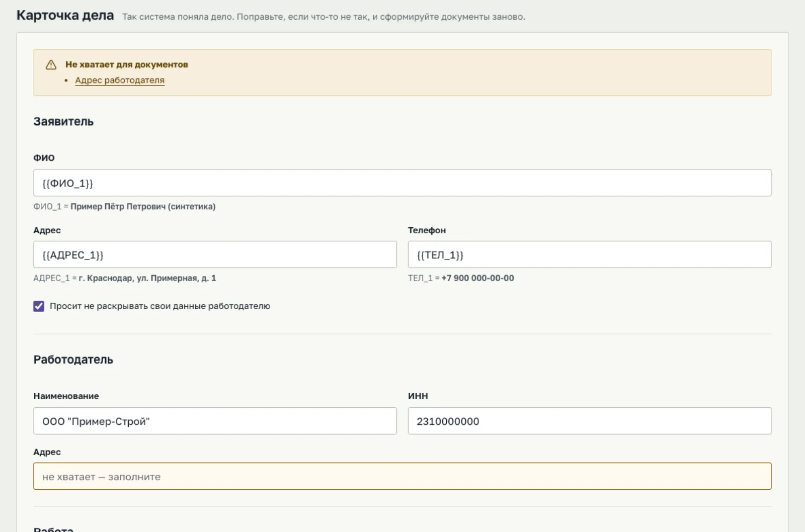Select the hint "г. Краснодар, ул. Примерная, д. 1"

pyautogui.click(x=147, y=278)
